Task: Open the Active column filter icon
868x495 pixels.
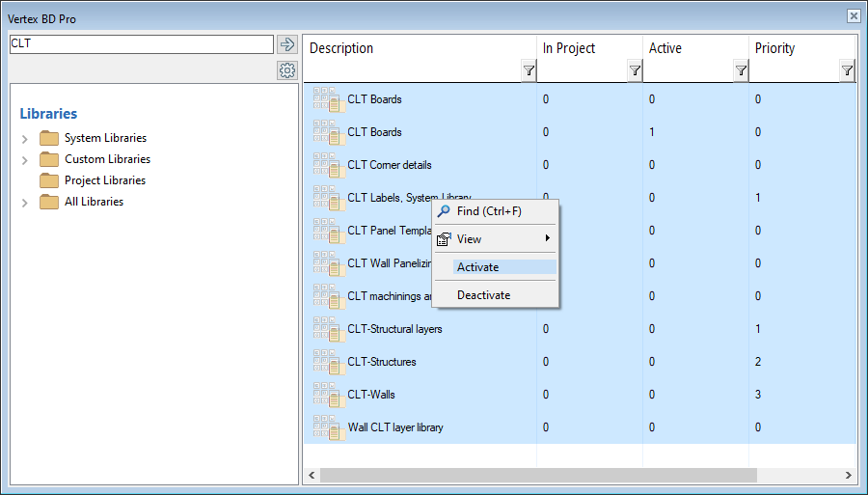Action: click(741, 70)
